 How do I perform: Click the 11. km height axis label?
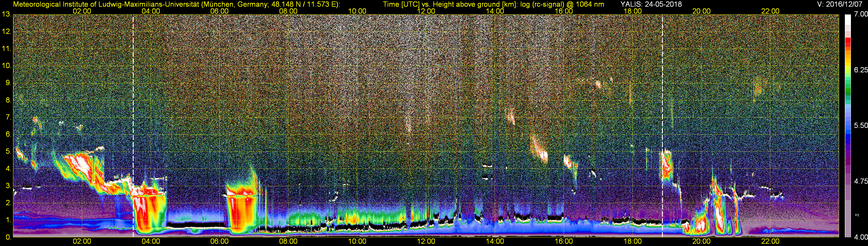point(6,49)
